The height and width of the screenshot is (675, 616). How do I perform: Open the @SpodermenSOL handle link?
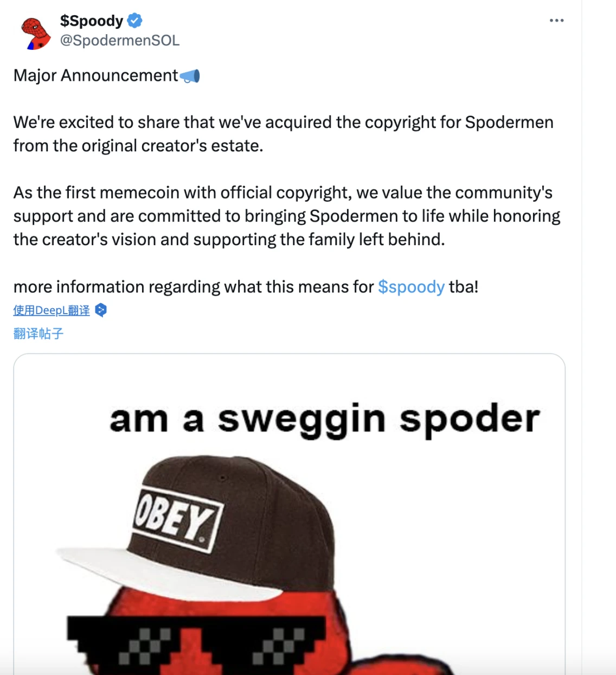tap(120, 41)
